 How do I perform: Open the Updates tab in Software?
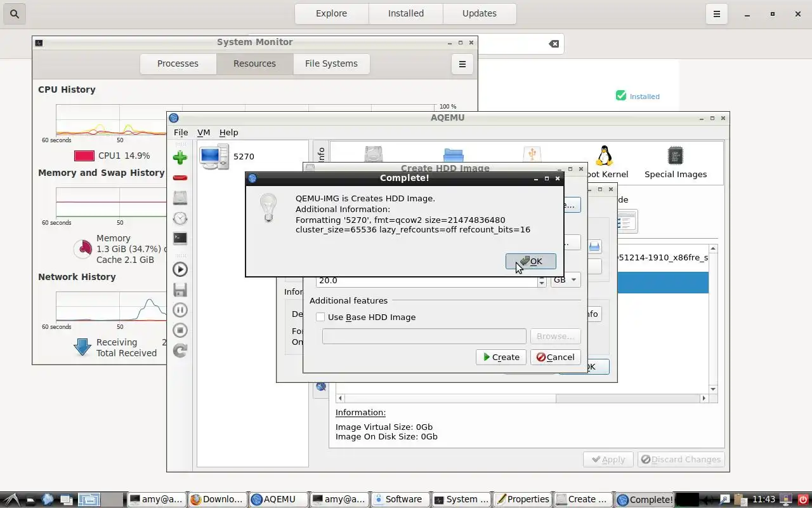pos(480,13)
